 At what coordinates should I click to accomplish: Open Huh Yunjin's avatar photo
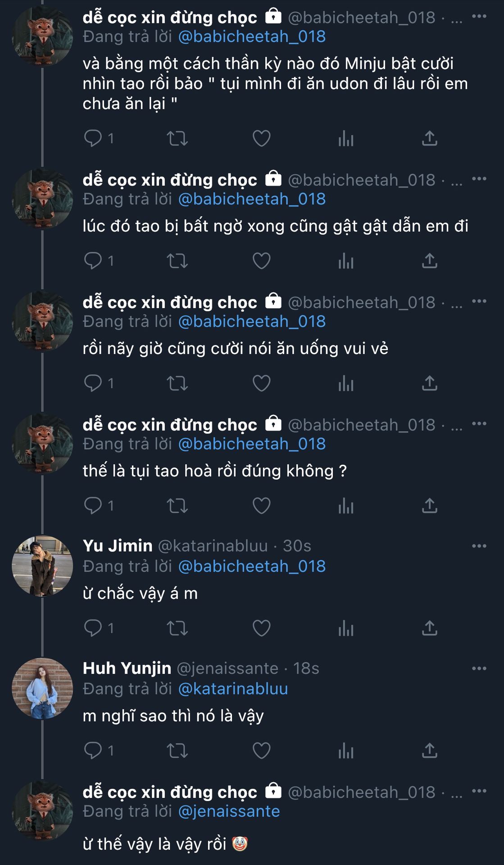(x=42, y=688)
